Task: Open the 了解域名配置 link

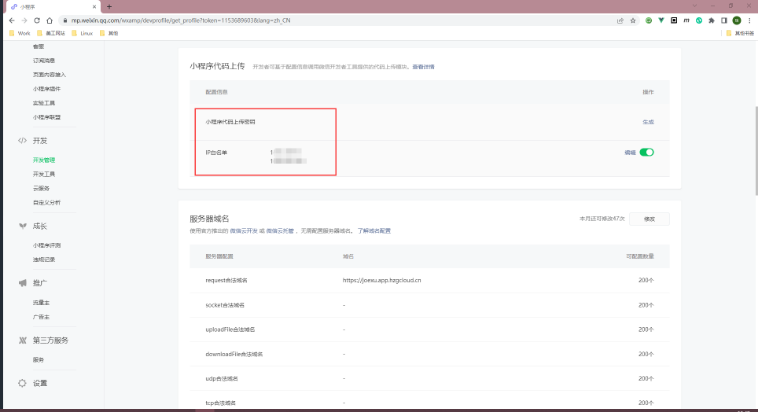Action: coord(374,231)
